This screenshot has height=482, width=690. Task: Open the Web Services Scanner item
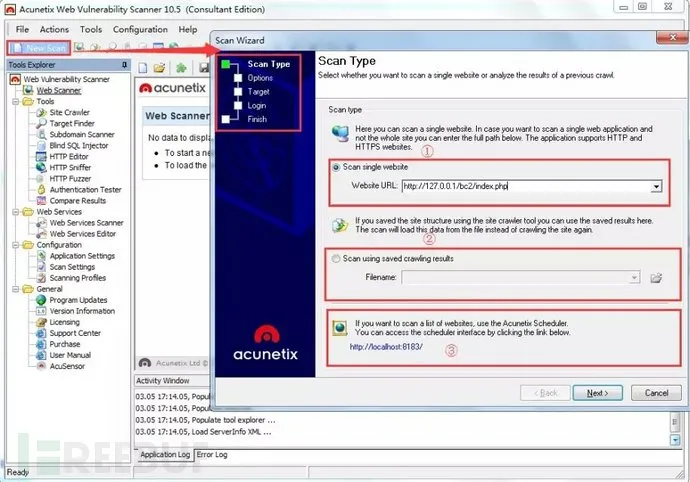point(86,223)
